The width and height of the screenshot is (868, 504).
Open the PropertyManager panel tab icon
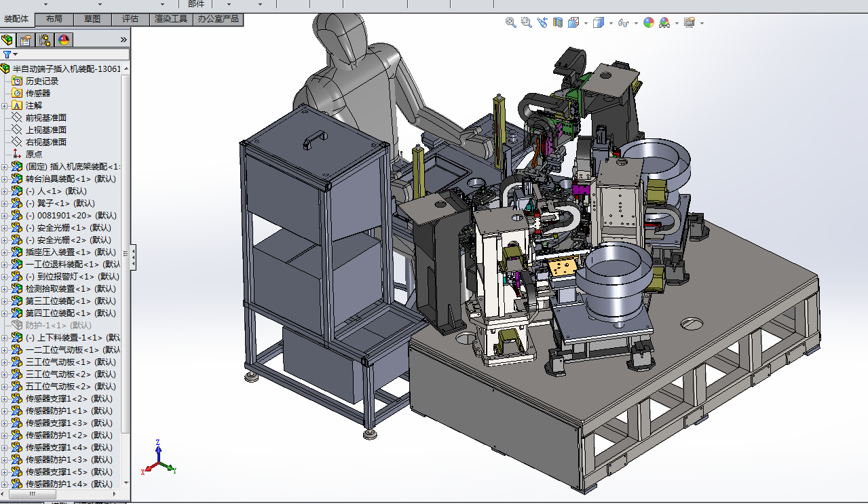click(26, 40)
